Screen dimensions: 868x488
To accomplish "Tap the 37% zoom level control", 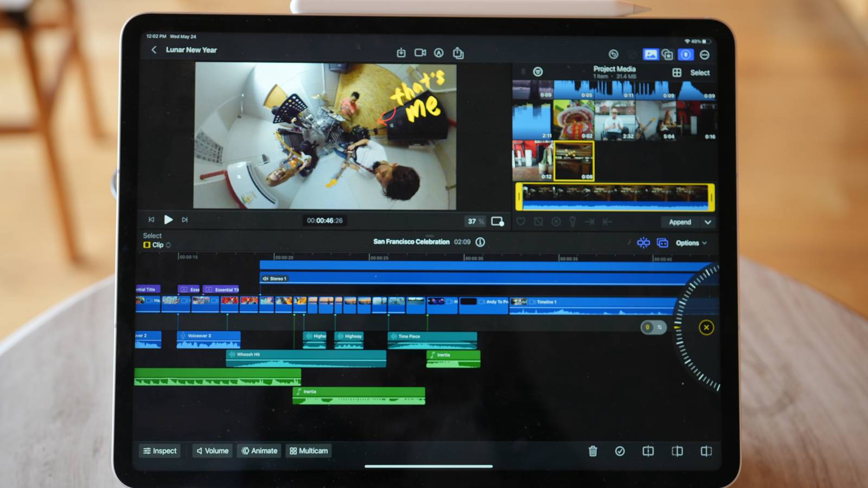I will tap(474, 221).
